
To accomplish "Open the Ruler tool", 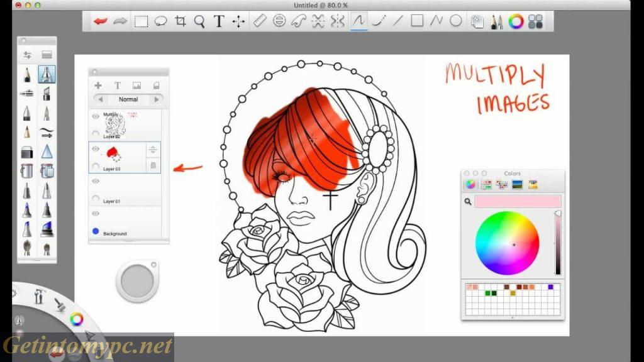I will pos(260,21).
